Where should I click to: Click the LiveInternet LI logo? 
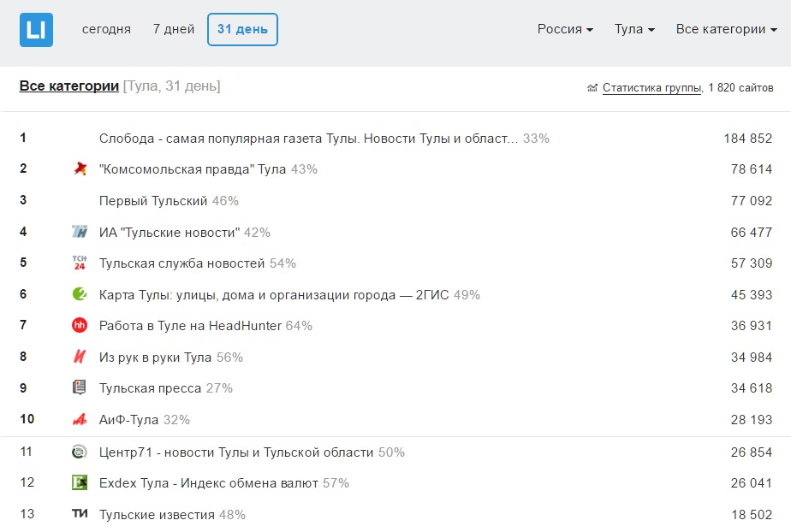(x=36, y=30)
